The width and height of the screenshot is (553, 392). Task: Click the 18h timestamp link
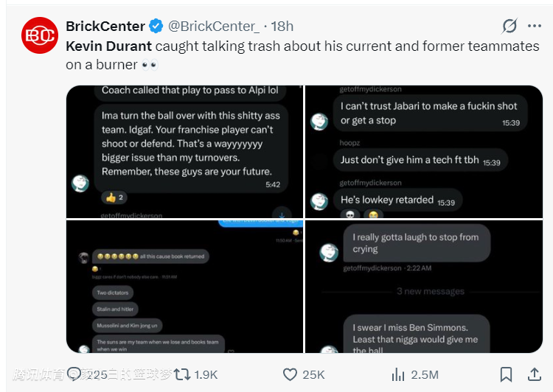282,27
